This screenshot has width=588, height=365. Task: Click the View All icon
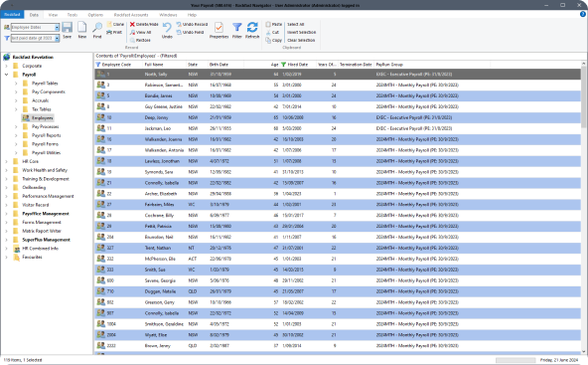tap(132, 32)
